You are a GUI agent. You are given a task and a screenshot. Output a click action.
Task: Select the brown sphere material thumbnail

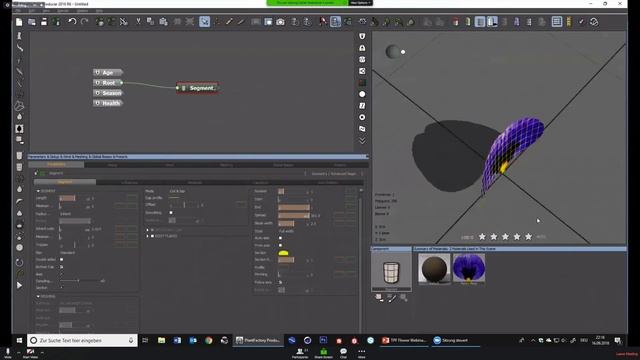434,268
